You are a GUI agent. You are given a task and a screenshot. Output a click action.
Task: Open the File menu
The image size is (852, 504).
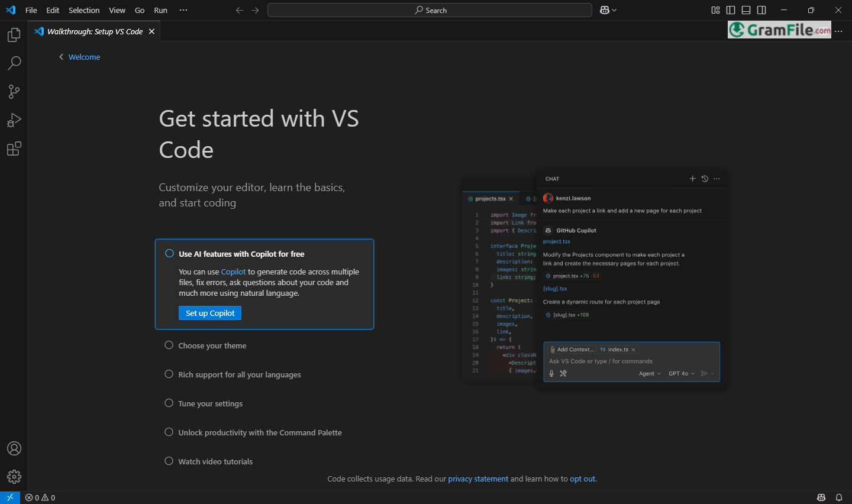tap(31, 10)
